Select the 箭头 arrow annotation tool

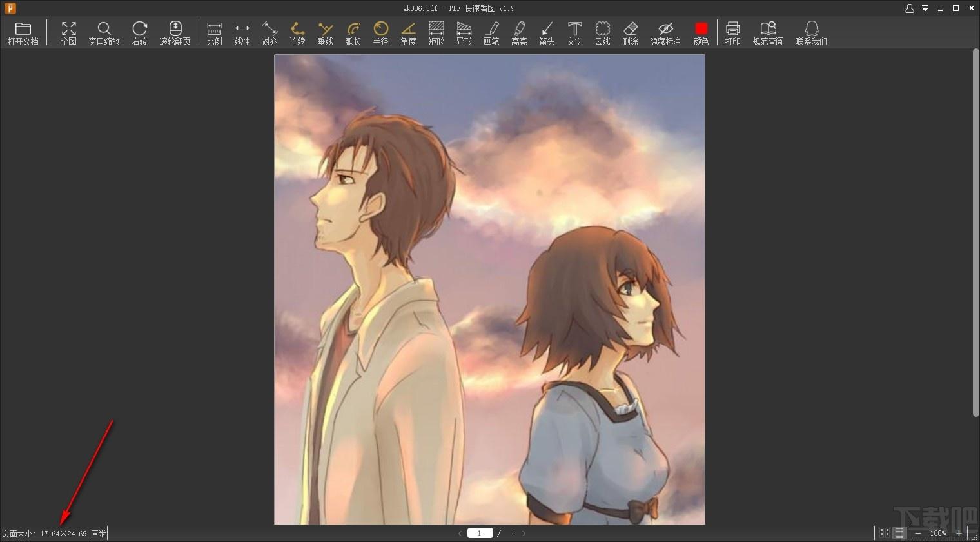547,34
